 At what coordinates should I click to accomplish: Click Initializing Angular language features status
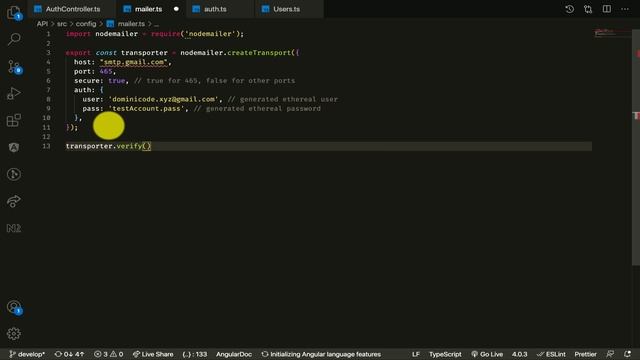(321, 354)
